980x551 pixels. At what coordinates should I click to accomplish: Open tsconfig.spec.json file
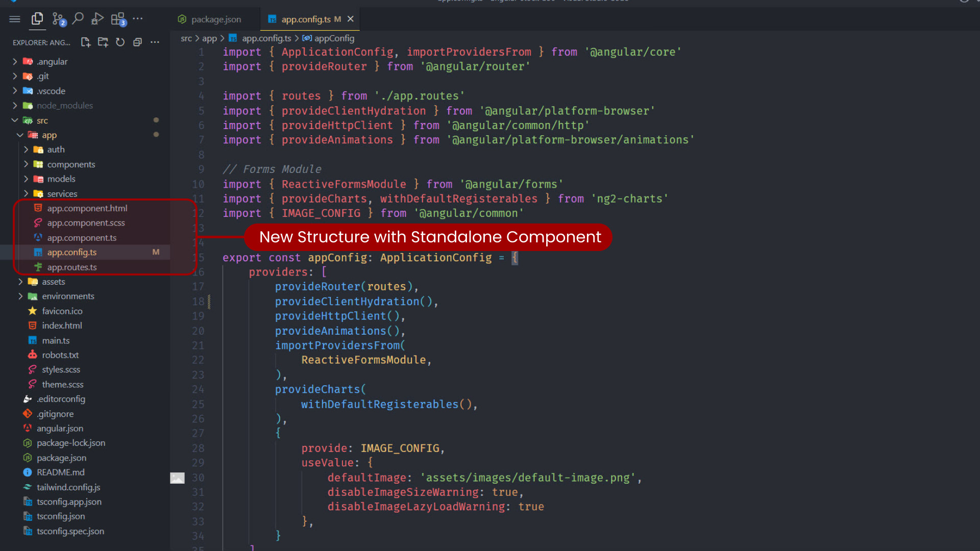click(x=70, y=532)
